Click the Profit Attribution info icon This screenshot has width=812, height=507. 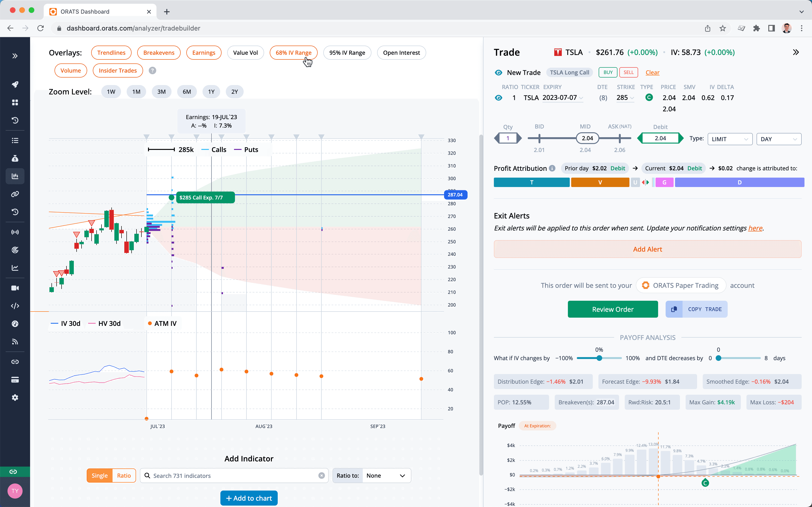552,168
